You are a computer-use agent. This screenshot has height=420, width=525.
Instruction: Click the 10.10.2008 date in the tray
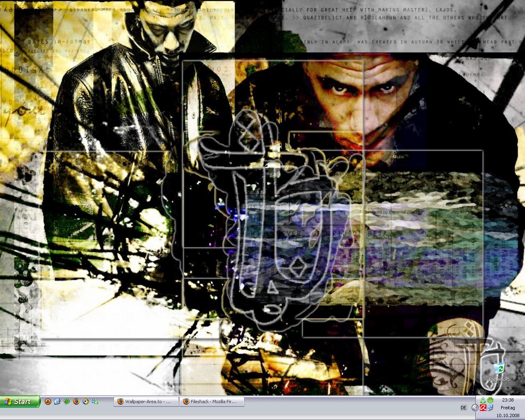(x=508, y=415)
